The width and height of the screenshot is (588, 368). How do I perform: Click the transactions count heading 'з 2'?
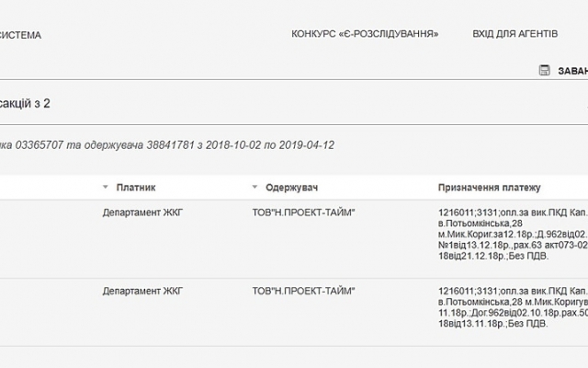pos(28,104)
